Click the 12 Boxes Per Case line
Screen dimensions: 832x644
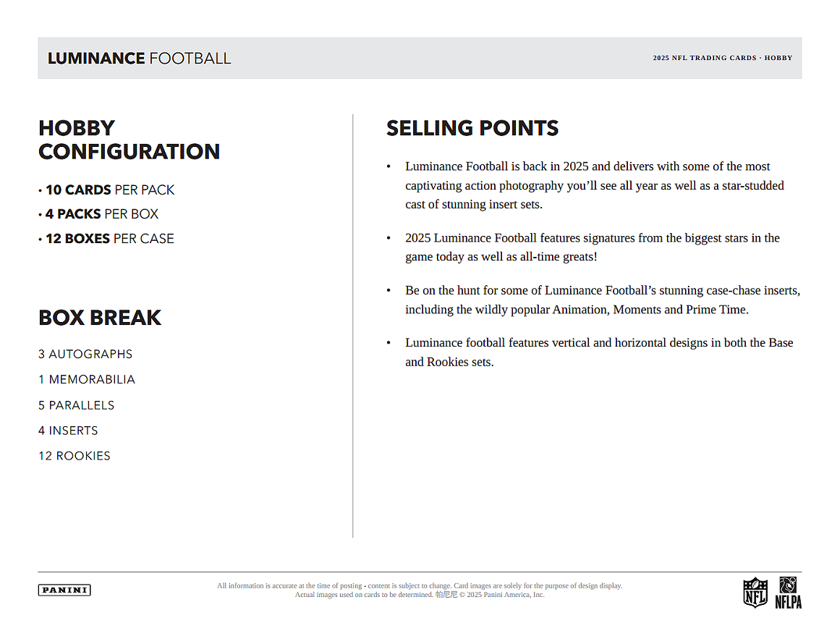click(x=106, y=238)
